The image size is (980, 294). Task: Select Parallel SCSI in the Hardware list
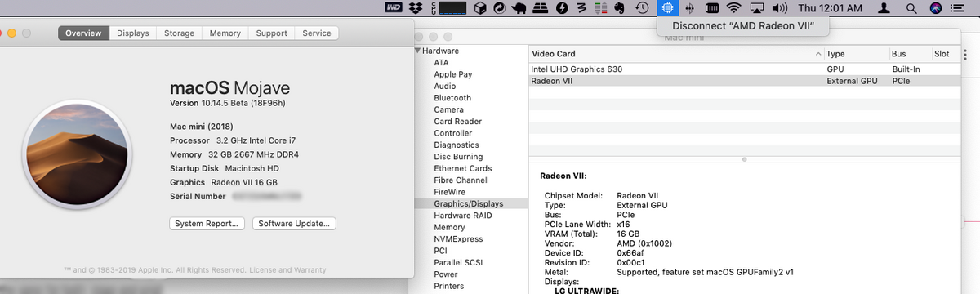pos(458,263)
